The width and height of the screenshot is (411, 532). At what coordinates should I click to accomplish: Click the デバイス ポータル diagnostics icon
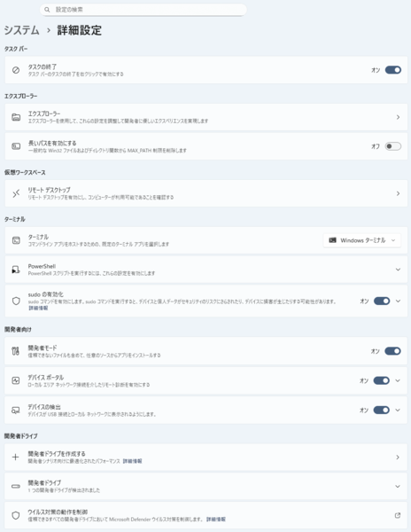pyautogui.click(x=16, y=380)
